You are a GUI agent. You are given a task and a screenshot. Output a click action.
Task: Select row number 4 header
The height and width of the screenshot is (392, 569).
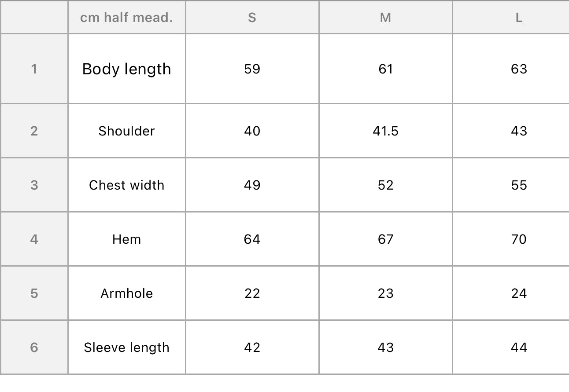[x=34, y=239]
